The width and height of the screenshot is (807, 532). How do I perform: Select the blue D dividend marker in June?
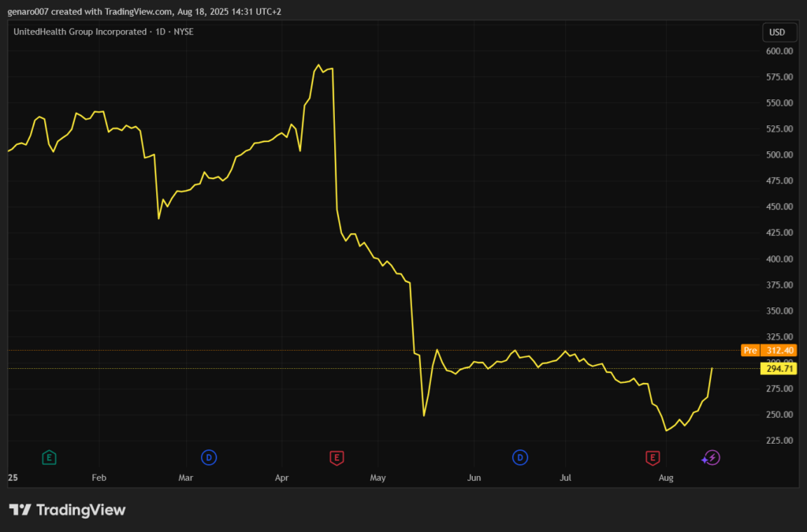click(x=519, y=457)
